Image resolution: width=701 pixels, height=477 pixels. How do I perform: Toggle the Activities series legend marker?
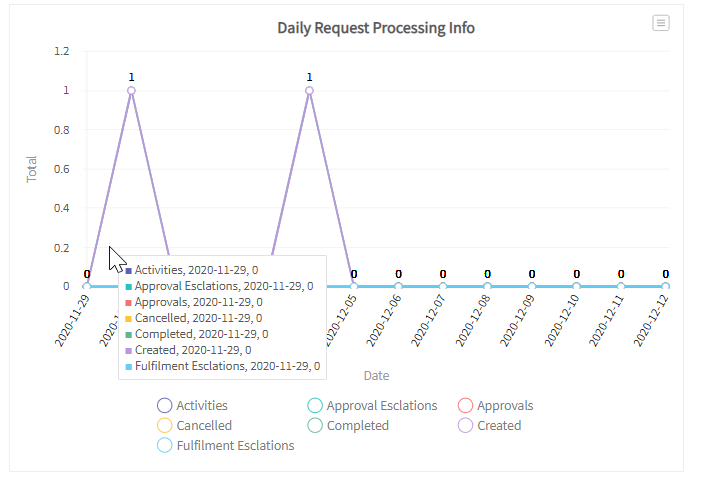coord(164,406)
